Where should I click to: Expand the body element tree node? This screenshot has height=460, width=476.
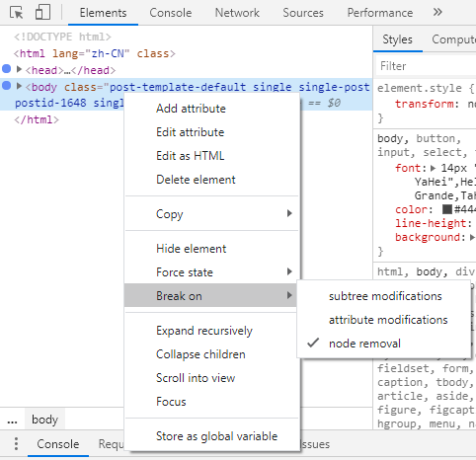pos(19,86)
